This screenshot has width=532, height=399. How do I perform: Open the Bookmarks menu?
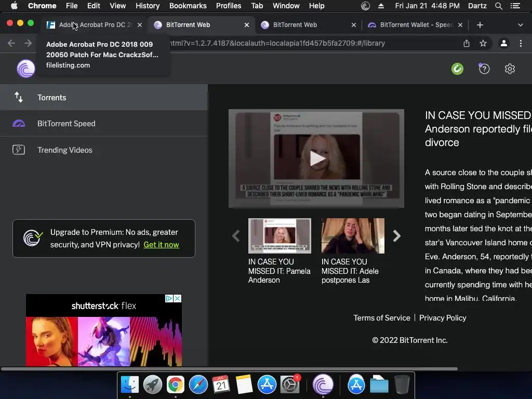[x=188, y=6]
